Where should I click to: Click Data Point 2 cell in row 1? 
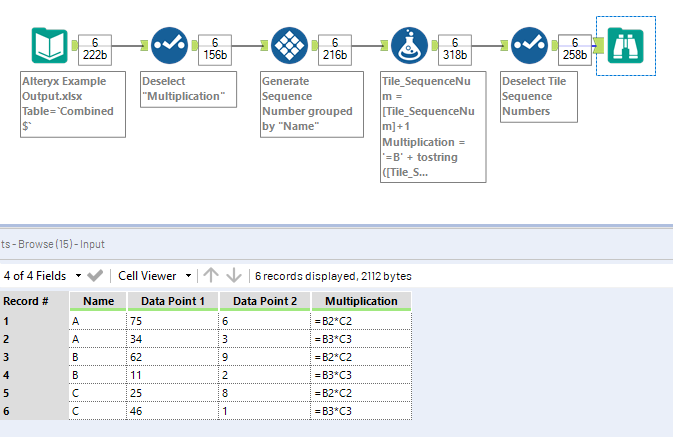[x=265, y=321]
